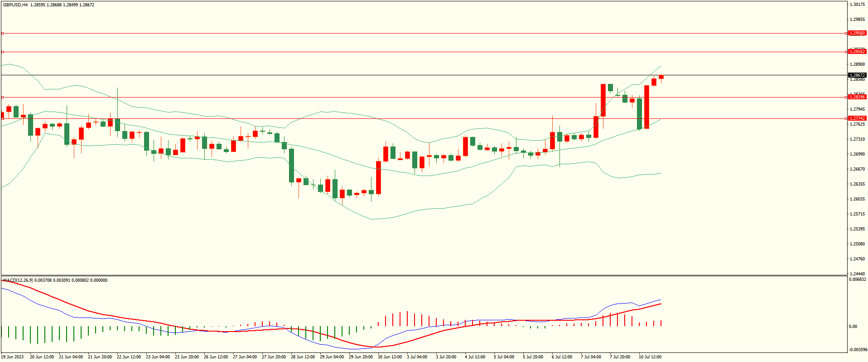Click the GBPUSD,H4 symbol title text
This screenshot has width=868, height=362.
(x=15, y=5)
